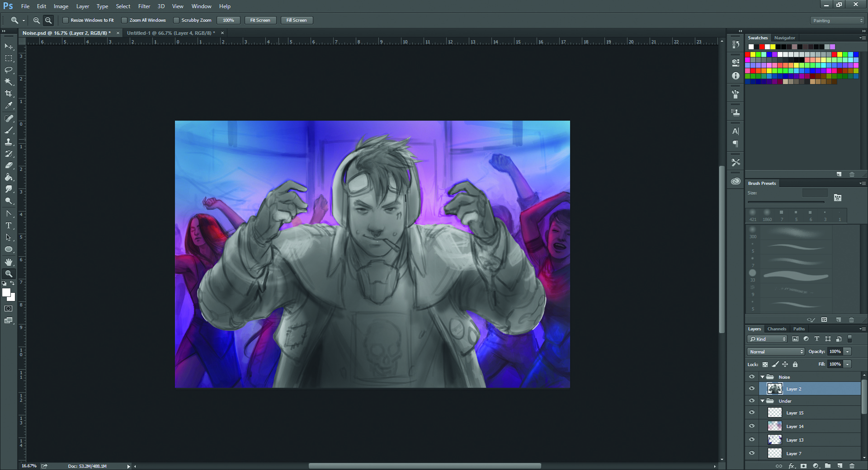This screenshot has width=868, height=470.
Task: Click the Zoom In icon in options bar
Action: coord(37,20)
